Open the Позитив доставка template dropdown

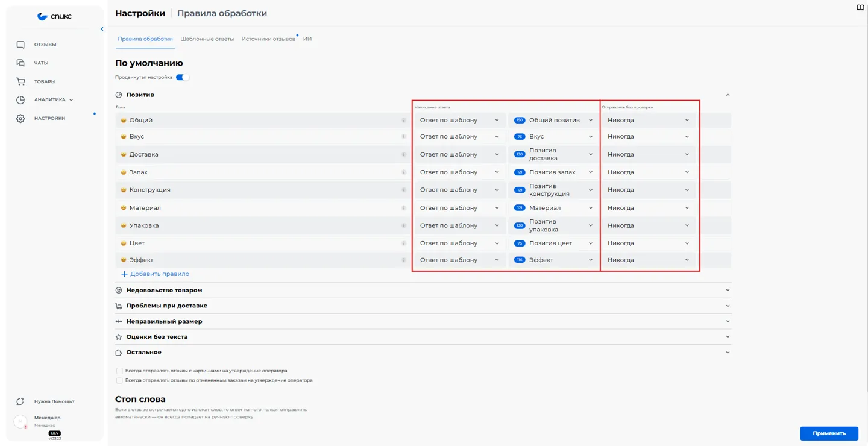[x=553, y=154]
